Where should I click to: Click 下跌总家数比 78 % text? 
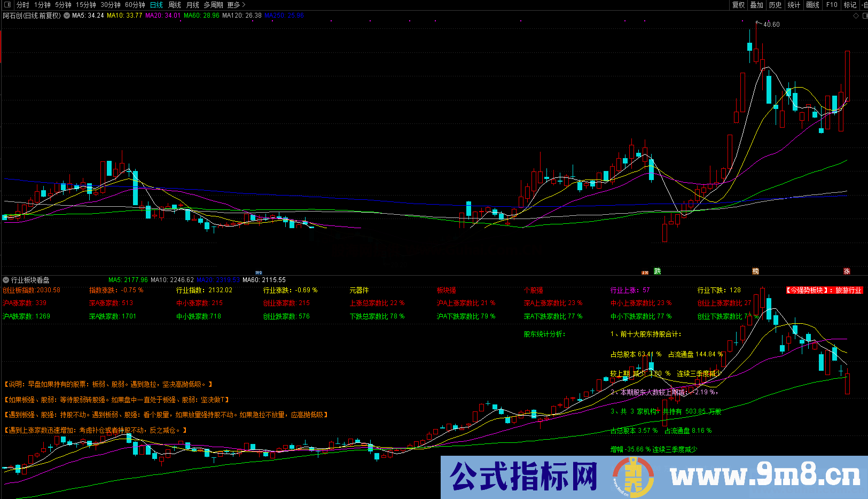click(x=377, y=316)
